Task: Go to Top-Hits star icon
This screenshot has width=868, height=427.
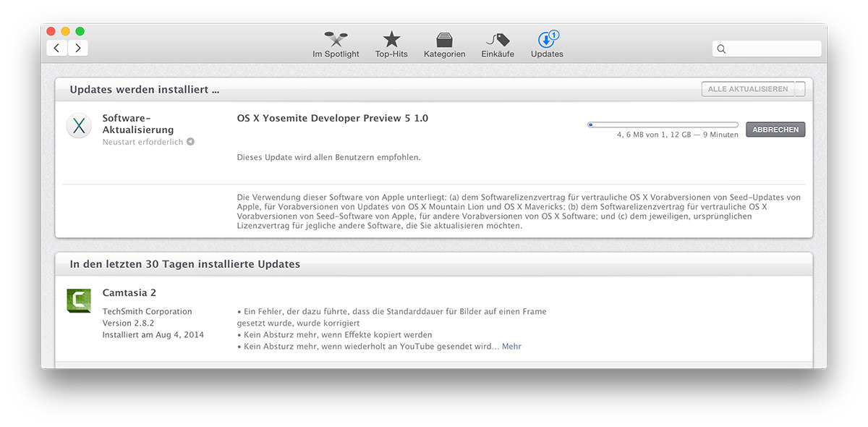Action: 391,44
